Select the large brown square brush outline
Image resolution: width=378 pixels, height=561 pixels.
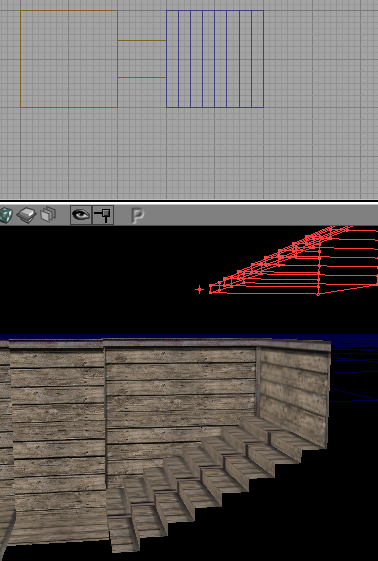click(69, 59)
